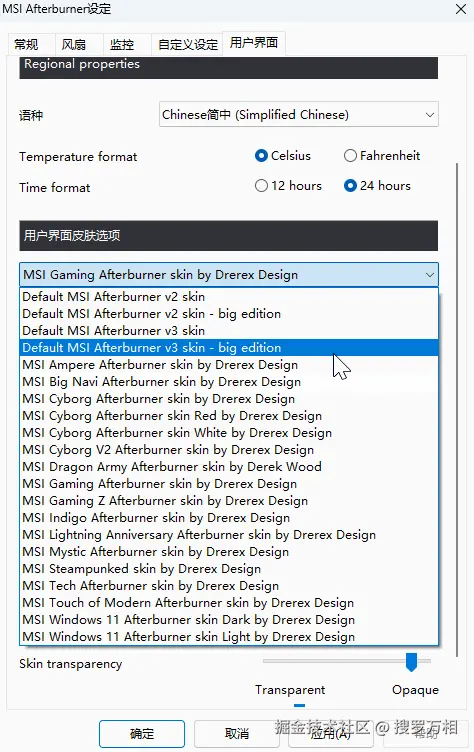The image size is (474, 752).
Task: Go to the 监控 tab
Action: (127, 45)
